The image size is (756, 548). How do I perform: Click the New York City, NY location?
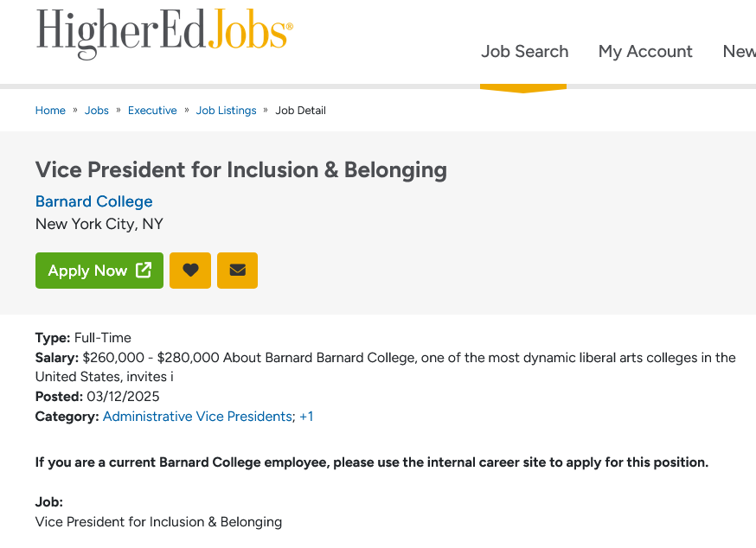coord(99,224)
